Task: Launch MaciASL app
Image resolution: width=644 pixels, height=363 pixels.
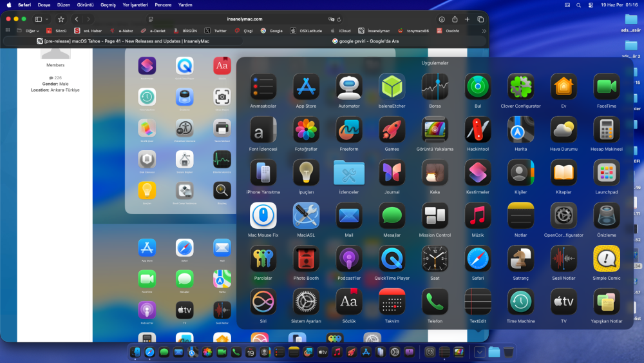Action: pos(306,216)
